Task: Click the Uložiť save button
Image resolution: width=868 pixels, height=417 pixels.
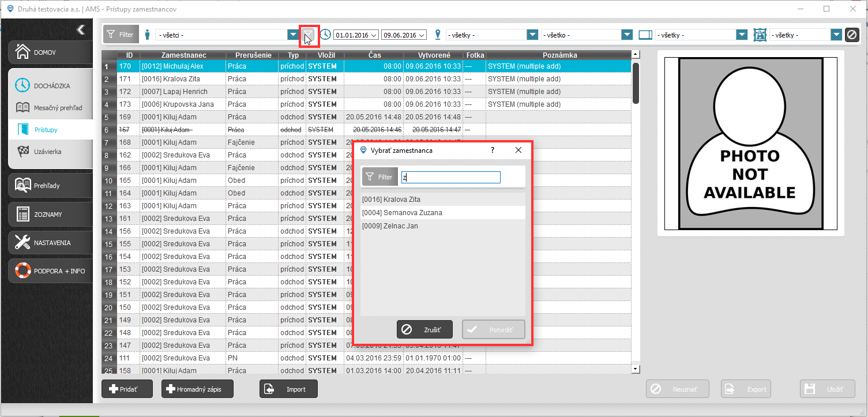Action: coord(828,389)
